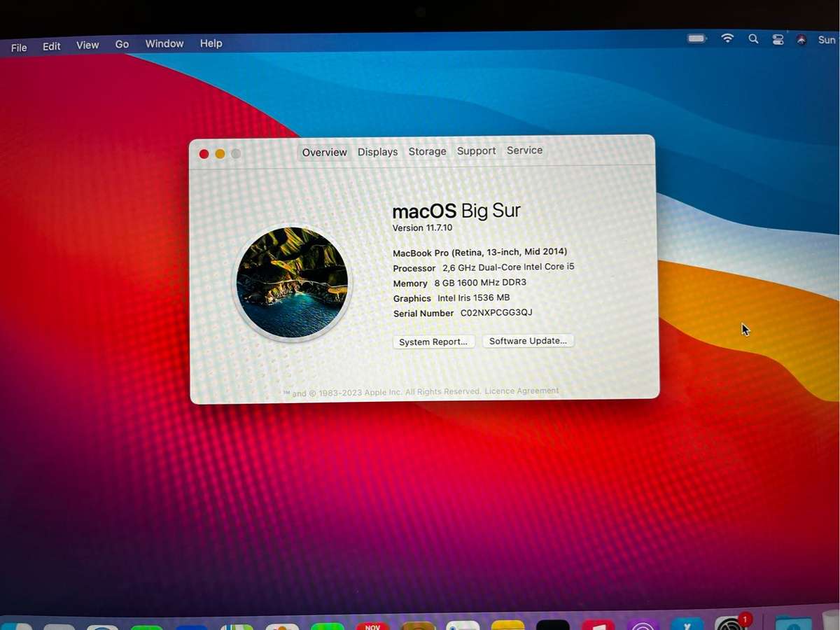This screenshot has width=840, height=630.
Task: Open the Licence Agreement link
Action: pos(521,391)
